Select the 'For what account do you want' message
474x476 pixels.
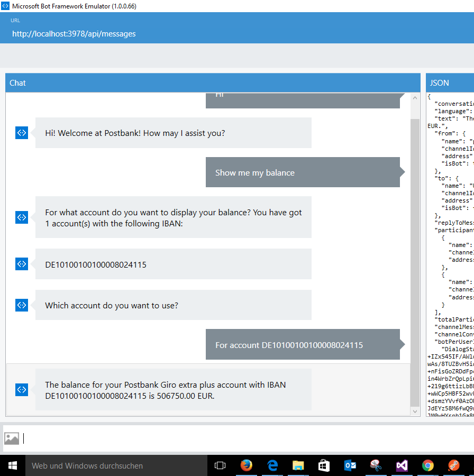[174, 217]
